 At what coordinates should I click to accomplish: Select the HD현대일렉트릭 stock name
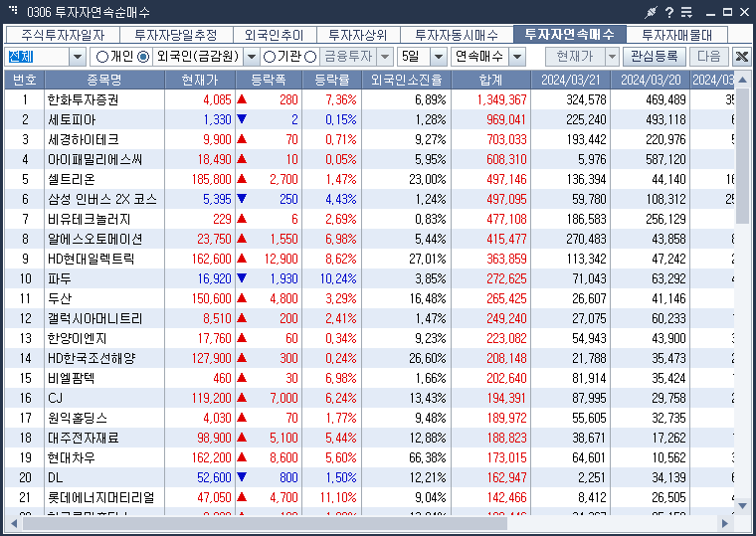tap(91, 259)
